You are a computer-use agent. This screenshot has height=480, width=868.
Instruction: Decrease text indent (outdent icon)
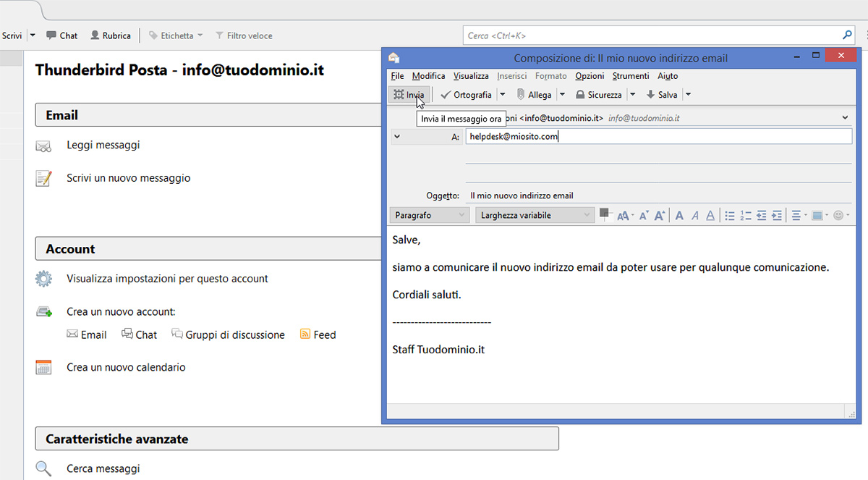click(x=762, y=216)
